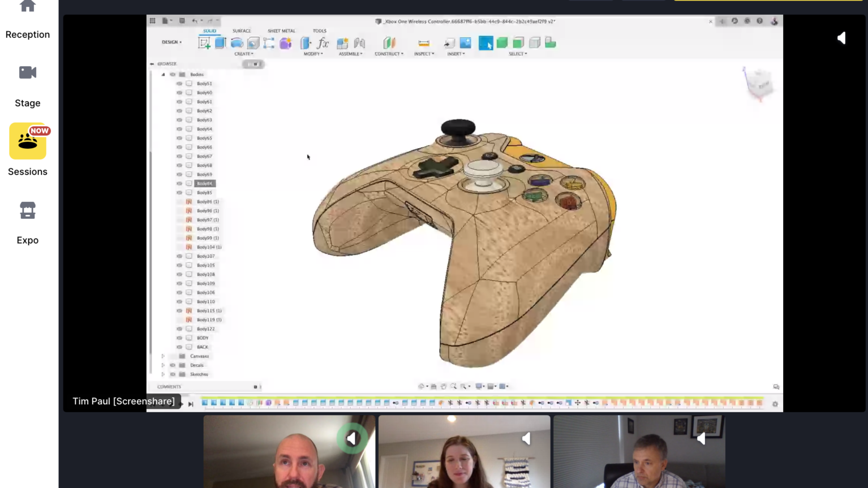This screenshot has width=868, height=488.
Task: Open the CREATE dropdown menu
Action: click(244, 54)
